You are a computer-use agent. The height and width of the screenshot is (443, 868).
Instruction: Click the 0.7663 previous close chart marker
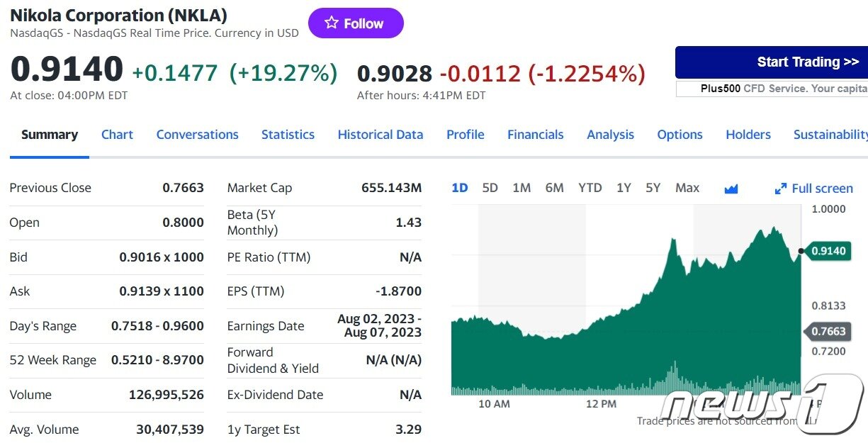point(828,331)
